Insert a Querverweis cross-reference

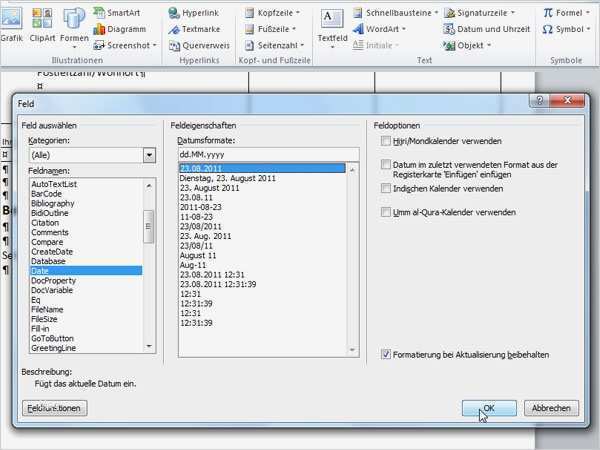[x=199, y=46]
